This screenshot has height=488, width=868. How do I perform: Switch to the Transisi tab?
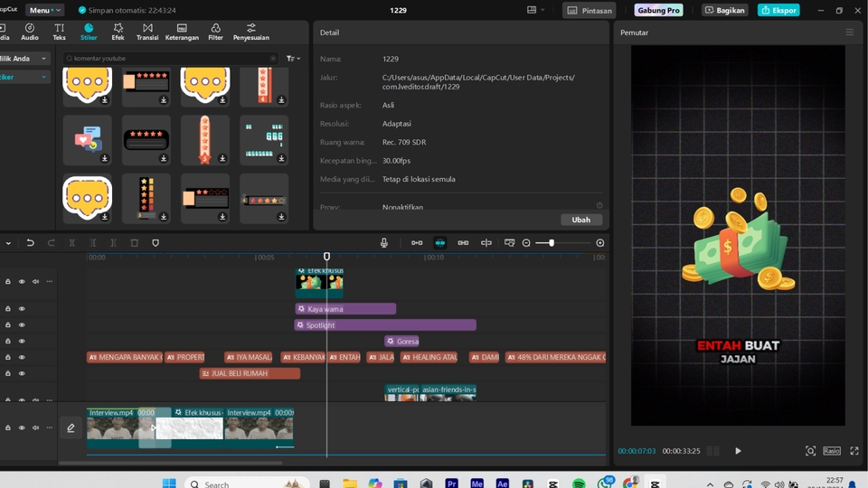pyautogui.click(x=147, y=32)
